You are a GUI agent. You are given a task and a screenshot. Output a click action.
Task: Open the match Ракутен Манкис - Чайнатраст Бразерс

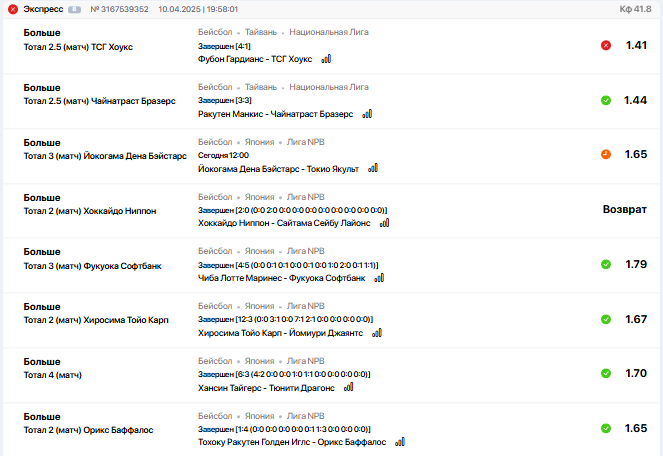pos(275,114)
